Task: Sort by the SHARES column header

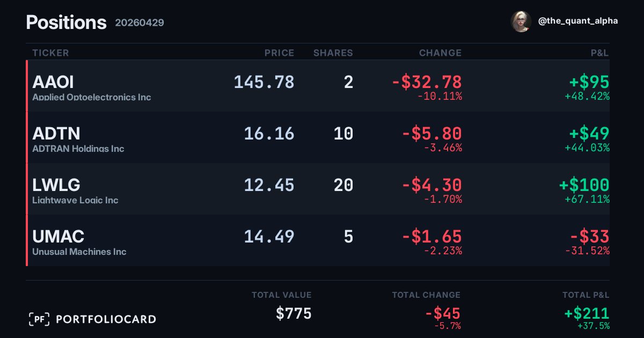Action: (333, 53)
